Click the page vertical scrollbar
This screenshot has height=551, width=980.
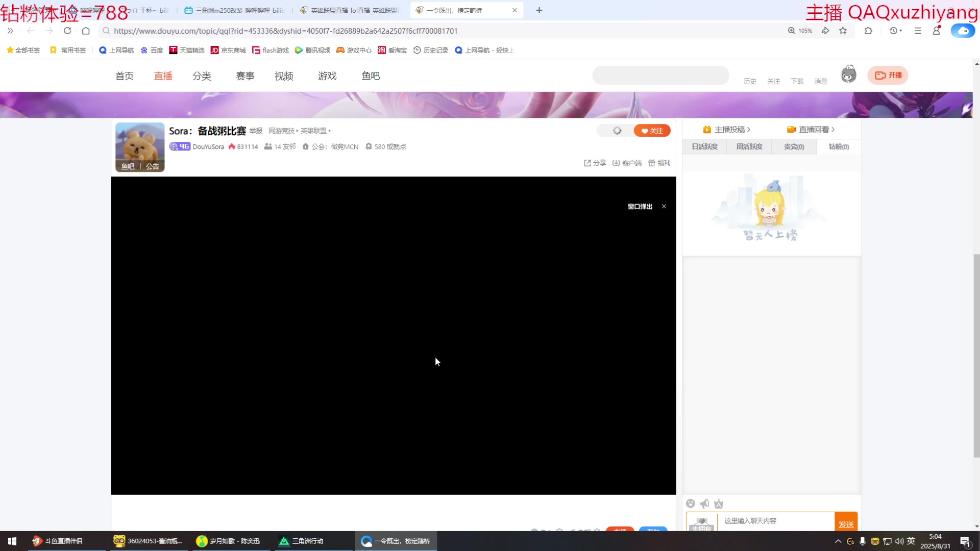point(976,355)
